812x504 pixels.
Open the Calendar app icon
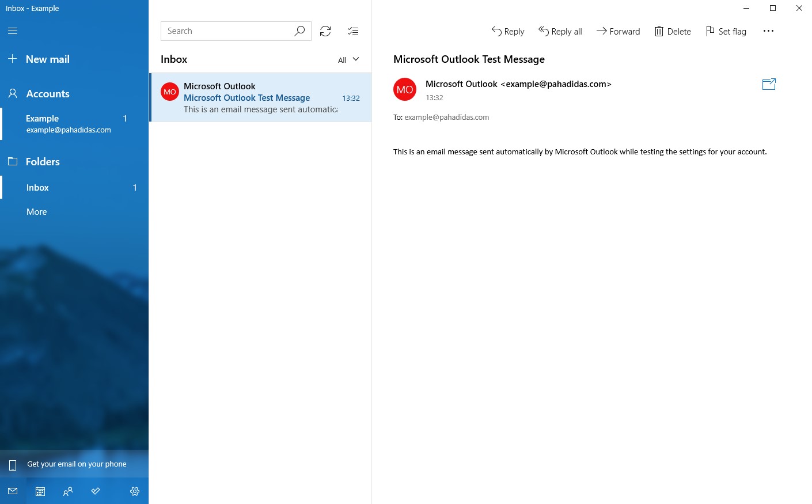point(40,491)
